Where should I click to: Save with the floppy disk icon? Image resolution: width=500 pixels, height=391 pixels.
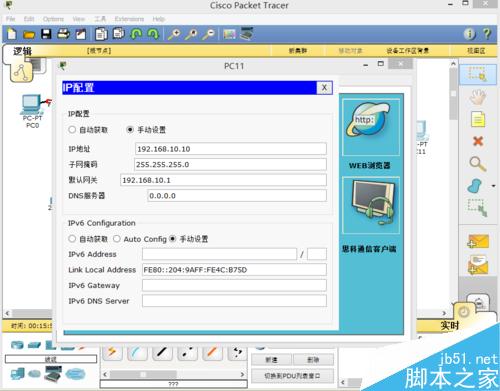[46, 34]
